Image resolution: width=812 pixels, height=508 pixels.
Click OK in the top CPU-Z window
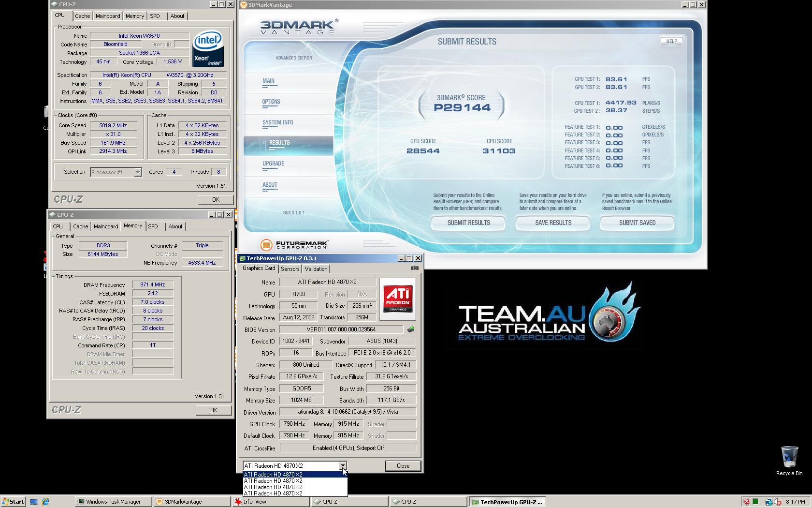[x=216, y=199]
